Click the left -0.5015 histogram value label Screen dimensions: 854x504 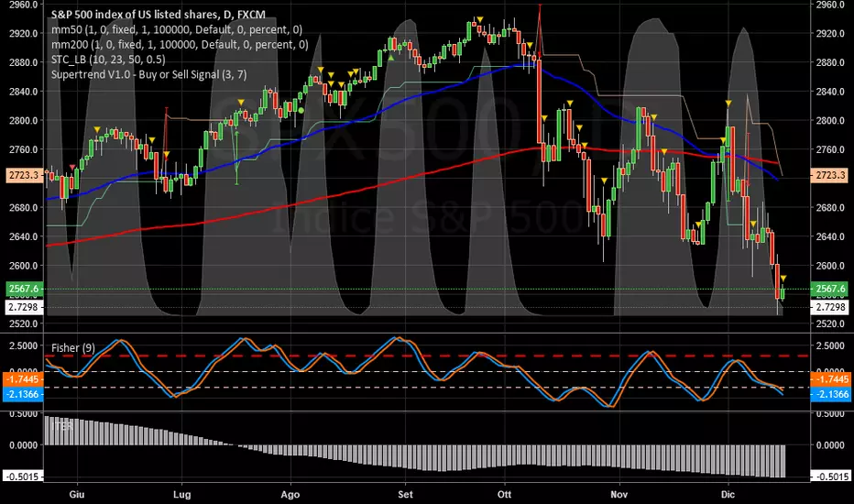click(23, 477)
